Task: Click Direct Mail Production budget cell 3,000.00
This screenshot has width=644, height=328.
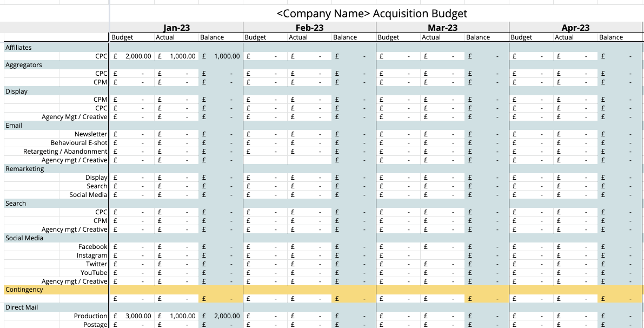Action: 133,316
